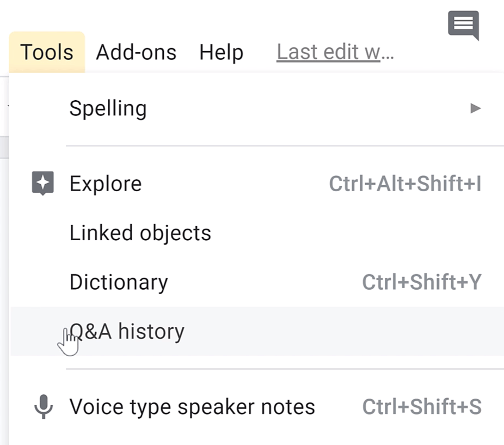The image size is (504, 445).
Task: Click the Ctrl+Shift+Y shortcut label
Action: 422,282
